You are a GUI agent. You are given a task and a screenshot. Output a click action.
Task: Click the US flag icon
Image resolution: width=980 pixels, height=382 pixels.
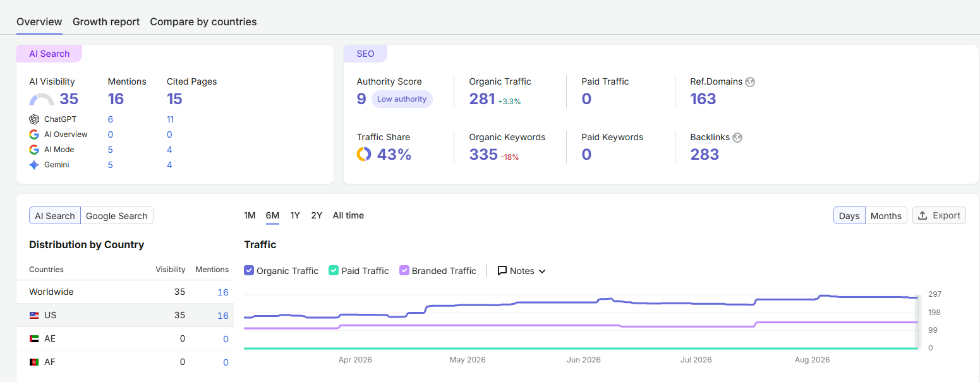pos(34,315)
